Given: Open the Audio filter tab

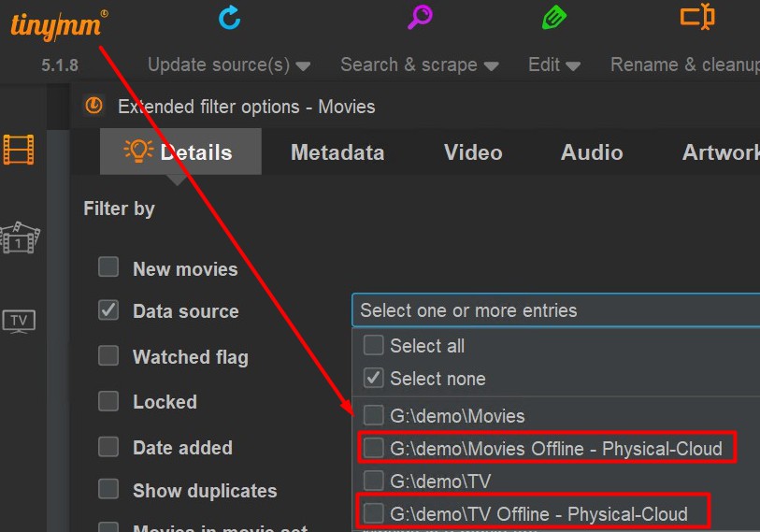Looking at the screenshot, I should pos(592,152).
